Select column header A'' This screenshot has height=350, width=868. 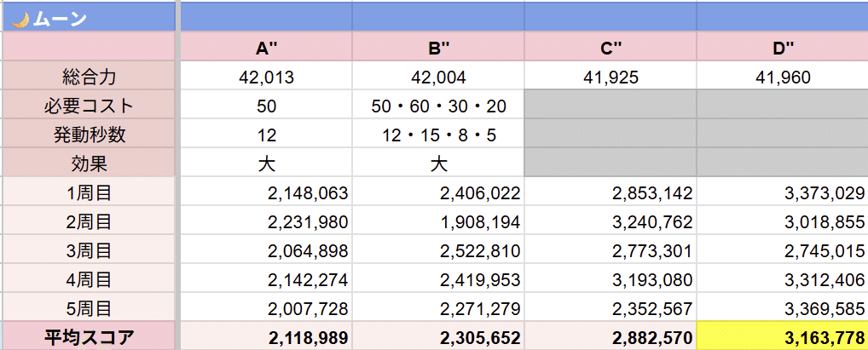(266, 49)
